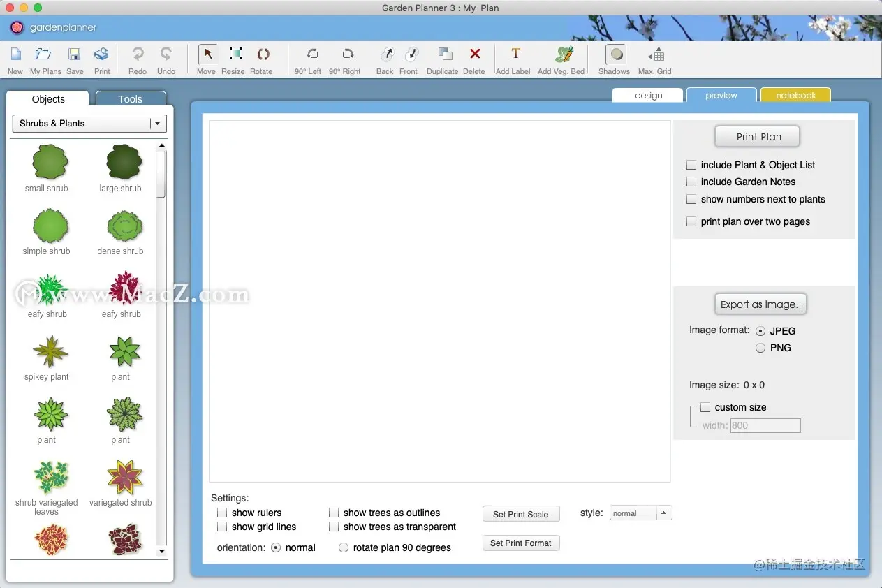Enable include Garden Notes checkbox
The width and height of the screenshot is (882, 588).
pos(691,182)
